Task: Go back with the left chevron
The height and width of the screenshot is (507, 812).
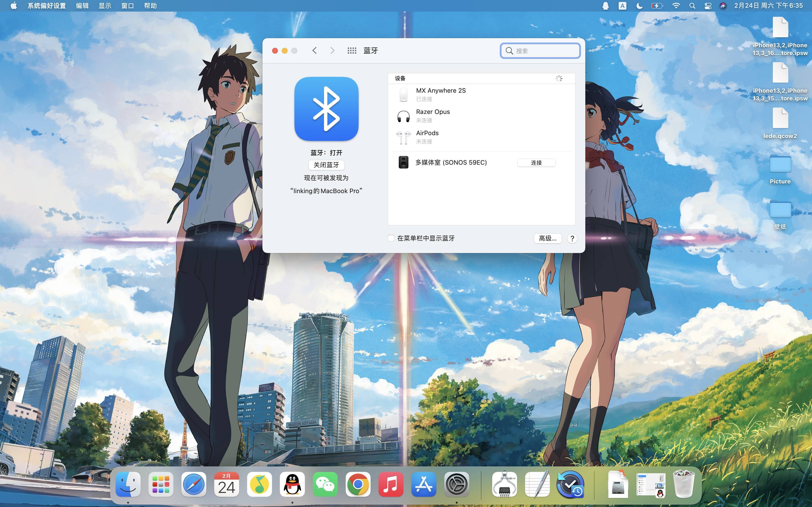Action: (x=314, y=51)
